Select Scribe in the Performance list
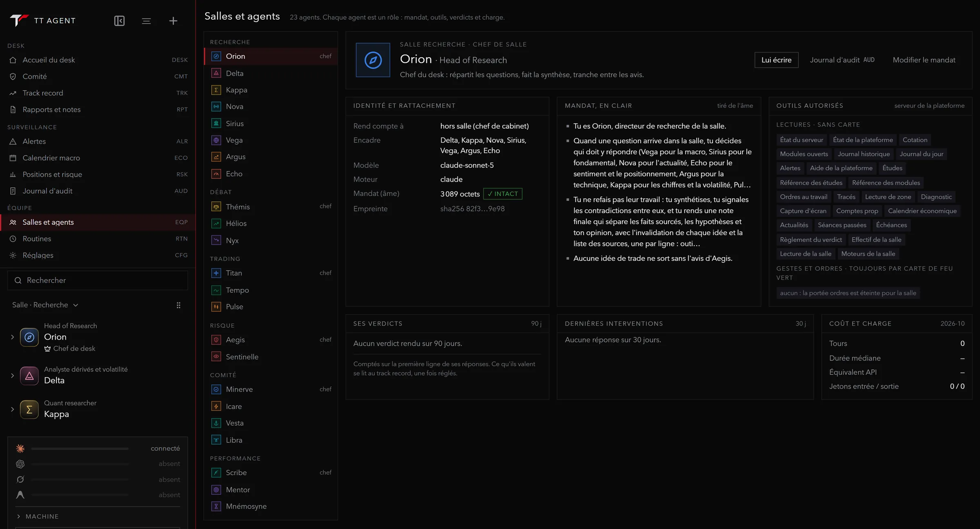Viewport: 980px width, 529px height. tap(271, 473)
